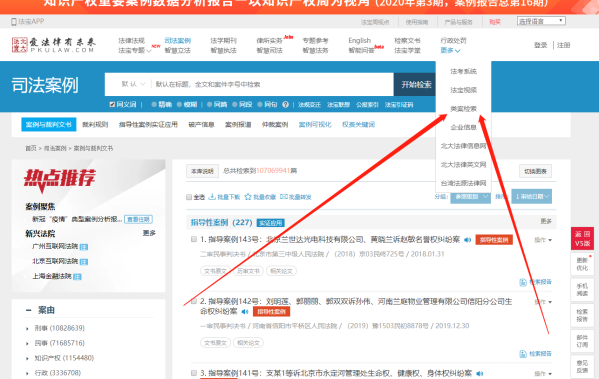Play audio for 指导案例143号 speaker icon

coord(468,240)
